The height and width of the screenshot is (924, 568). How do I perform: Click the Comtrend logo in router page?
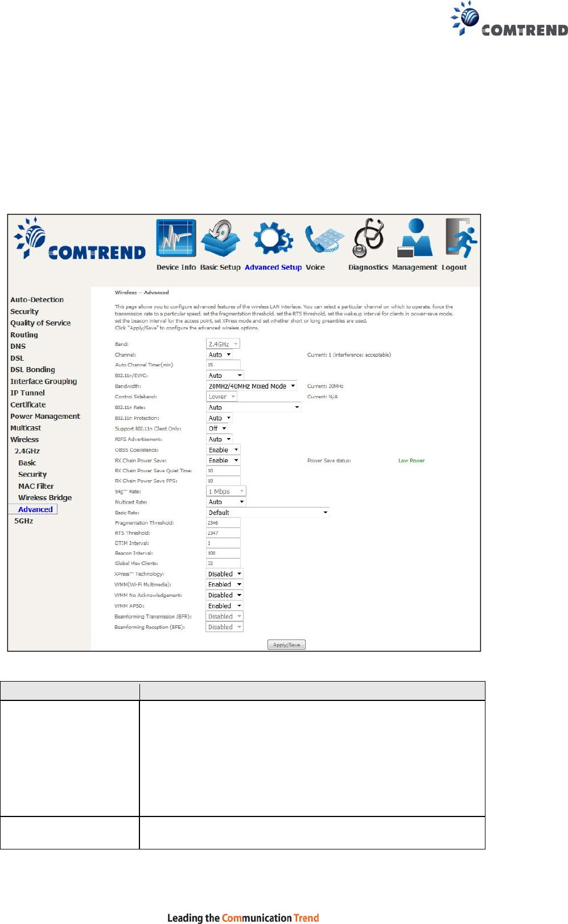point(80,239)
